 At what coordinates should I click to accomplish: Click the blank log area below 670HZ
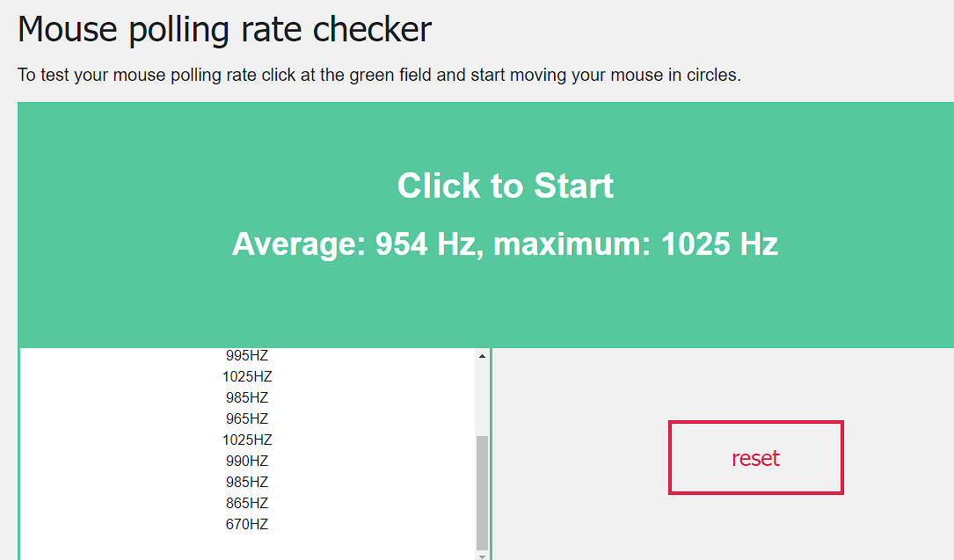(247, 547)
